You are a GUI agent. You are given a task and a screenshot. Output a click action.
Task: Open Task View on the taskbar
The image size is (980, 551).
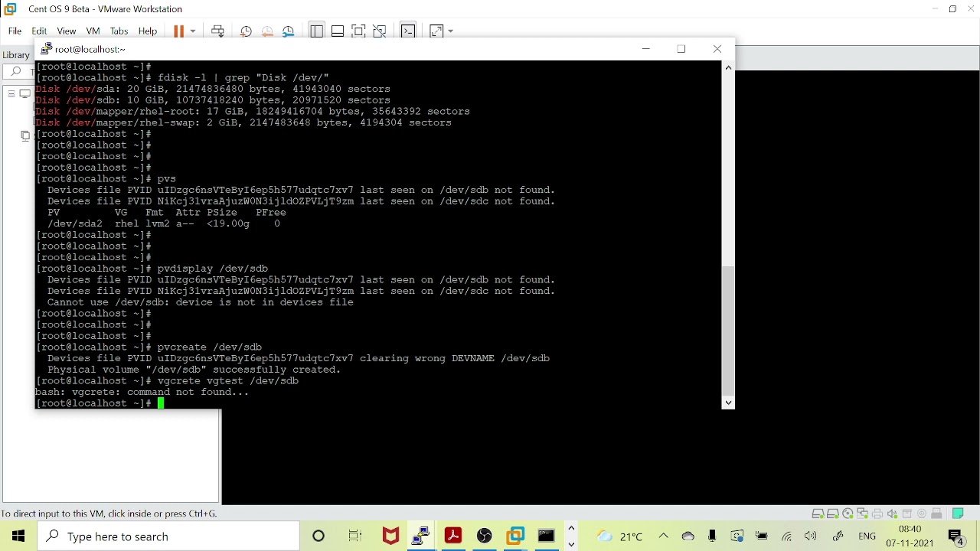click(355, 536)
